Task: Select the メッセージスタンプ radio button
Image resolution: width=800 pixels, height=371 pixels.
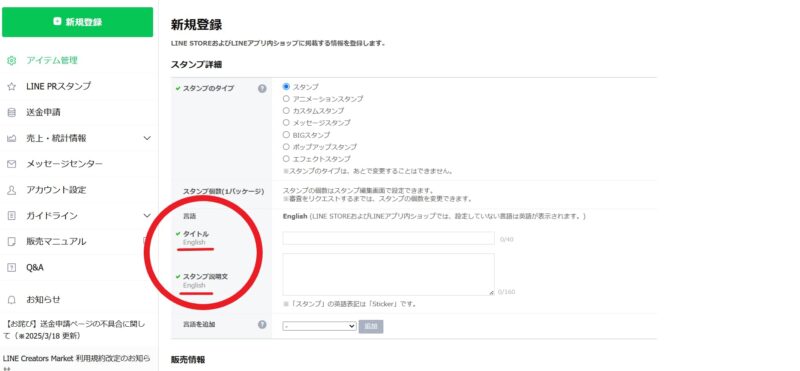Action: [286, 122]
